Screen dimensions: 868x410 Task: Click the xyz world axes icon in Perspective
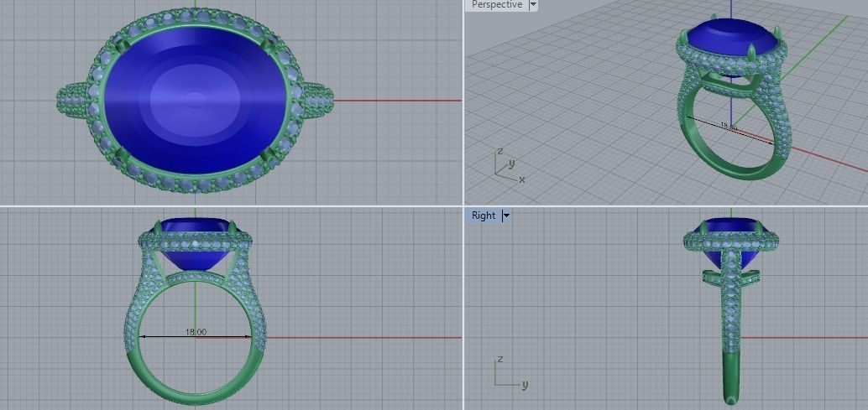pos(510,166)
